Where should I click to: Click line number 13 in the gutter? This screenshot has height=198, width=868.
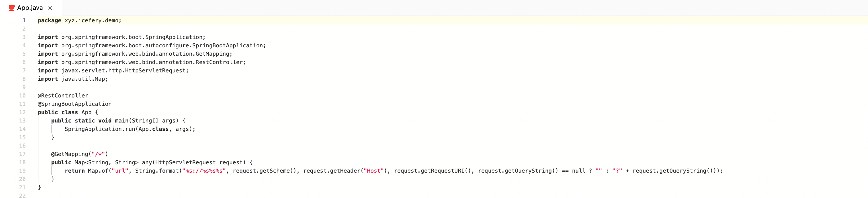coord(22,121)
